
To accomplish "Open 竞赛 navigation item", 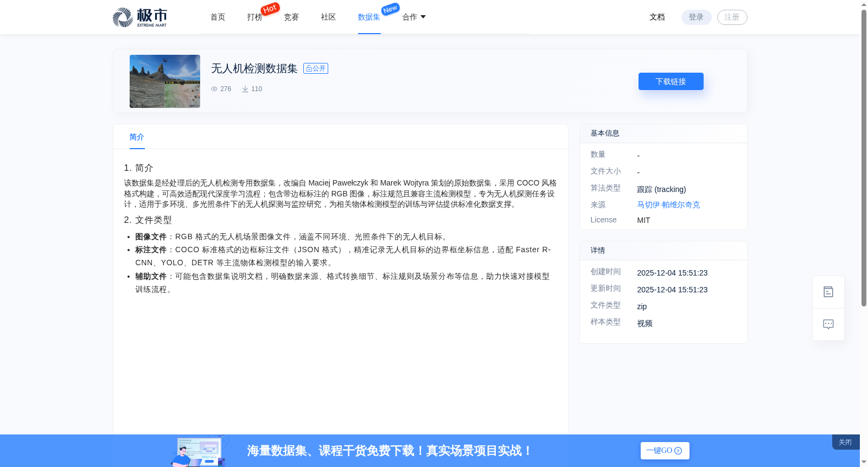I will (x=292, y=17).
